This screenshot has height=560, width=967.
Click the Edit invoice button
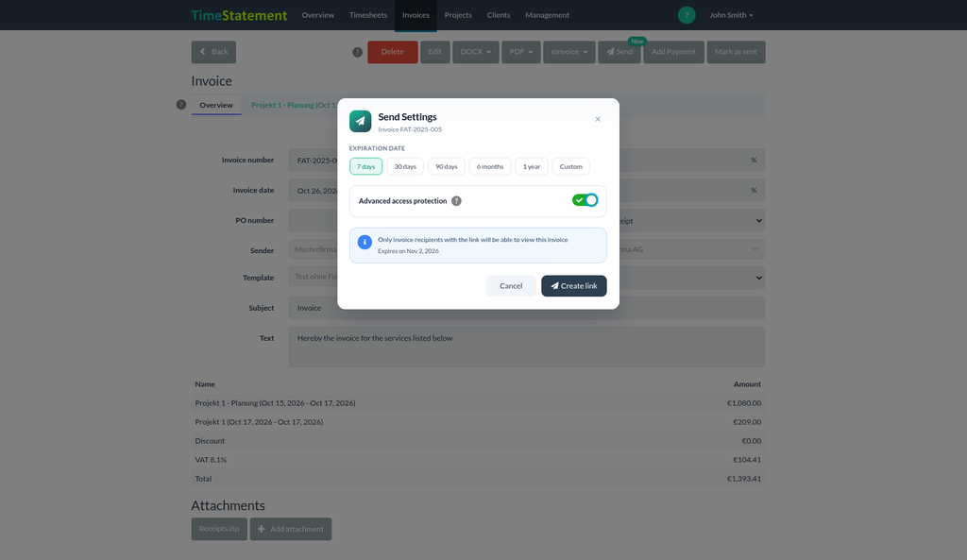pyautogui.click(x=435, y=52)
